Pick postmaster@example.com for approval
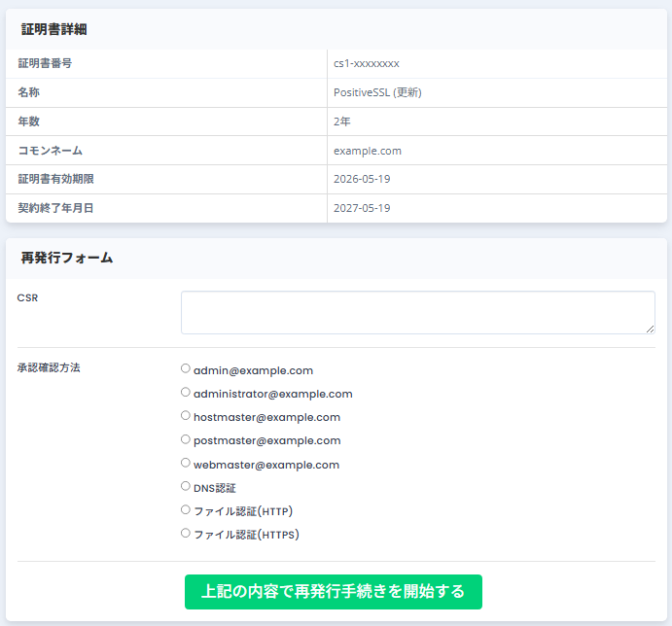The height and width of the screenshot is (626, 672). (186, 439)
